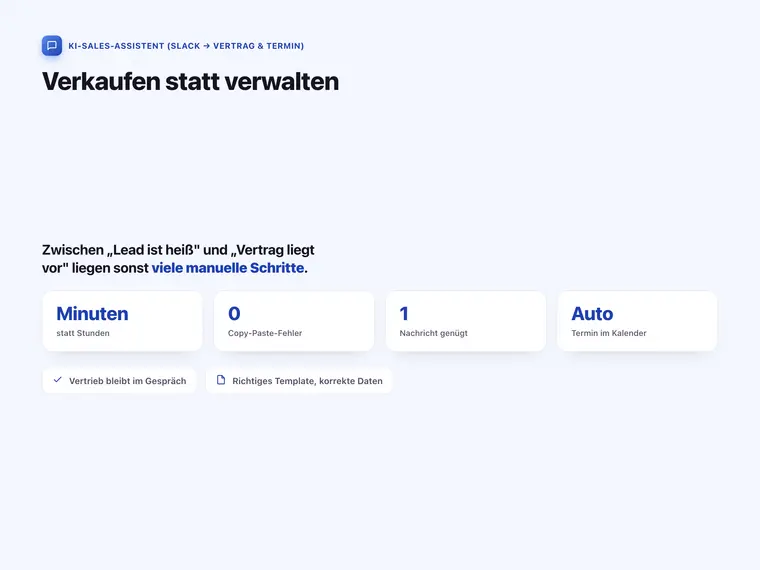This screenshot has width=760, height=570.
Task: Click the label statt Stunden
Action: point(83,333)
